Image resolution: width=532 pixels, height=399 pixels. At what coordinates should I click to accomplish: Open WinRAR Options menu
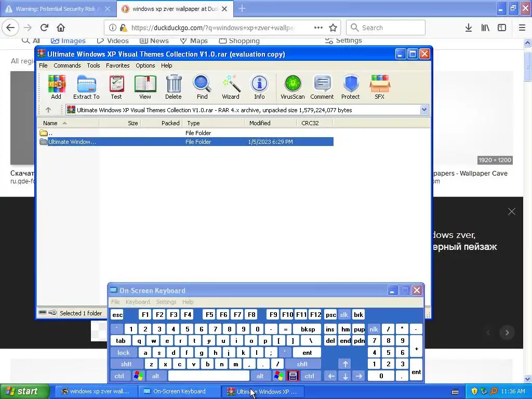click(x=145, y=65)
